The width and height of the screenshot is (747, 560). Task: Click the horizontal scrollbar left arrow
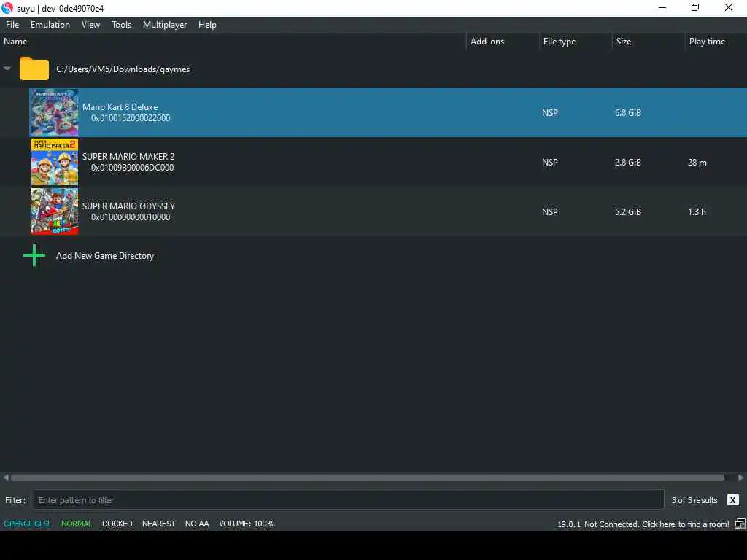click(x=5, y=478)
